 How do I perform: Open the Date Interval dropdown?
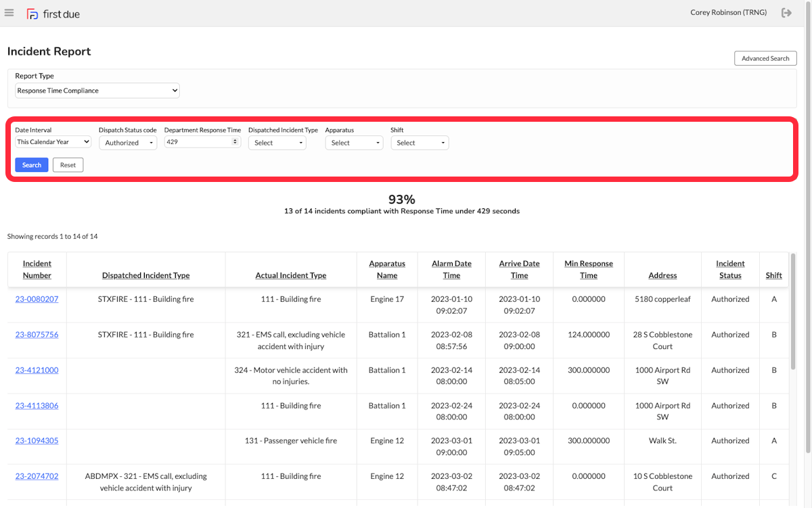point(53,142)
